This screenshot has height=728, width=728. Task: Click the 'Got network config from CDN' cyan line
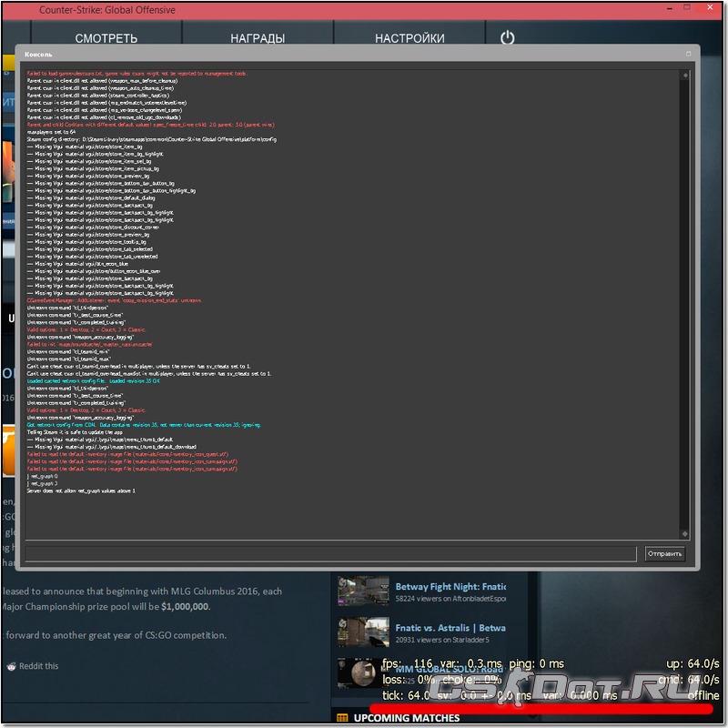tap(144, 425)
